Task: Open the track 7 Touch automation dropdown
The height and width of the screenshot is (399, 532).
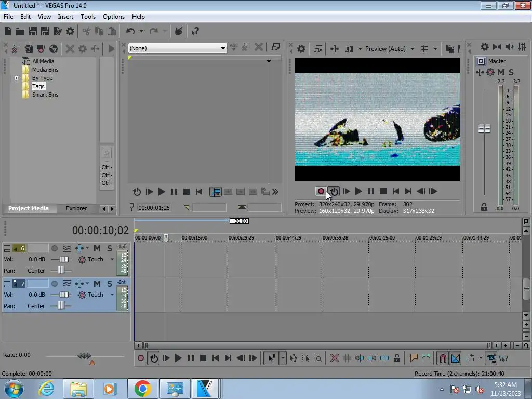Action: click(112, 295)
